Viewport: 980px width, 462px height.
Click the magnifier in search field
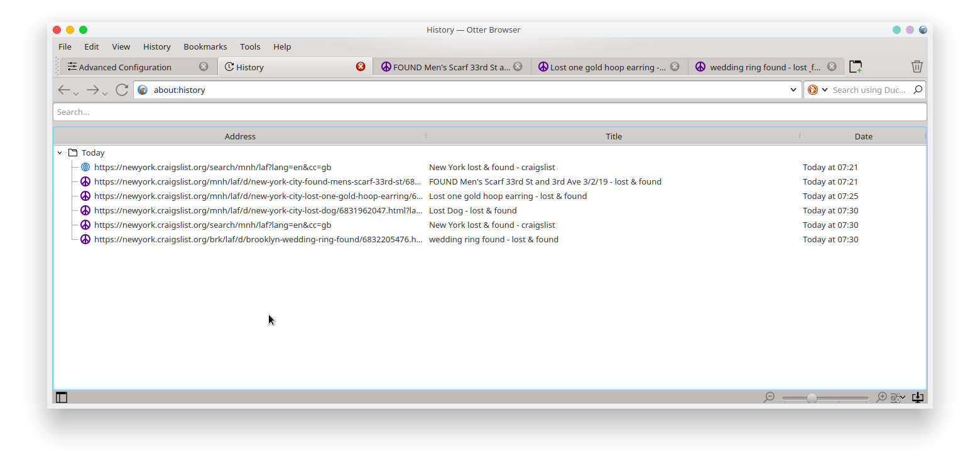point(918,90)
